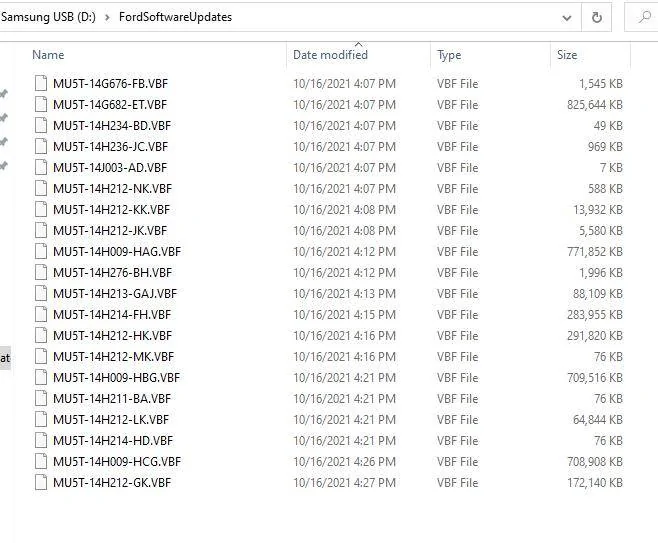Click the 771,852 KB size cell

[x=595, y=251]
